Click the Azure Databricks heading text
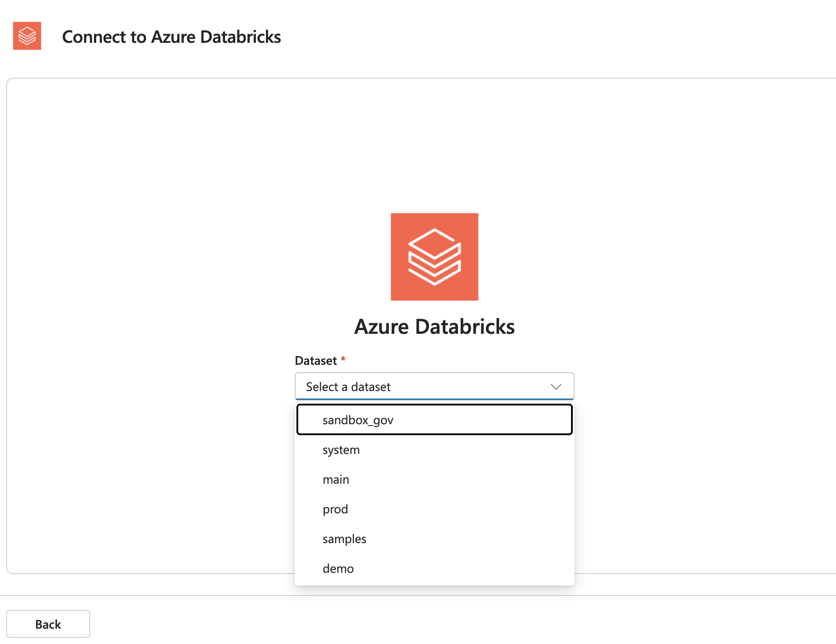 pyautogui.click(x=434, y=327)
